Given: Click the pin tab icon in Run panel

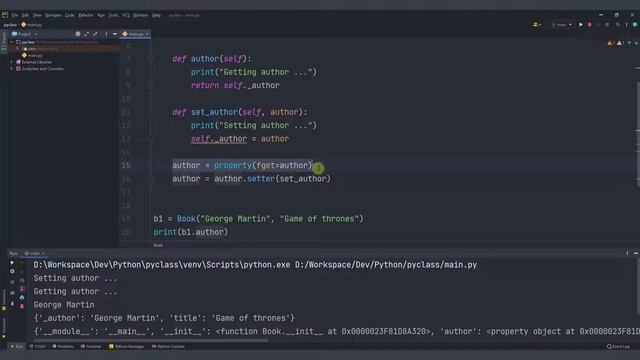Looking at the screenshot, I should pos(12,304).
